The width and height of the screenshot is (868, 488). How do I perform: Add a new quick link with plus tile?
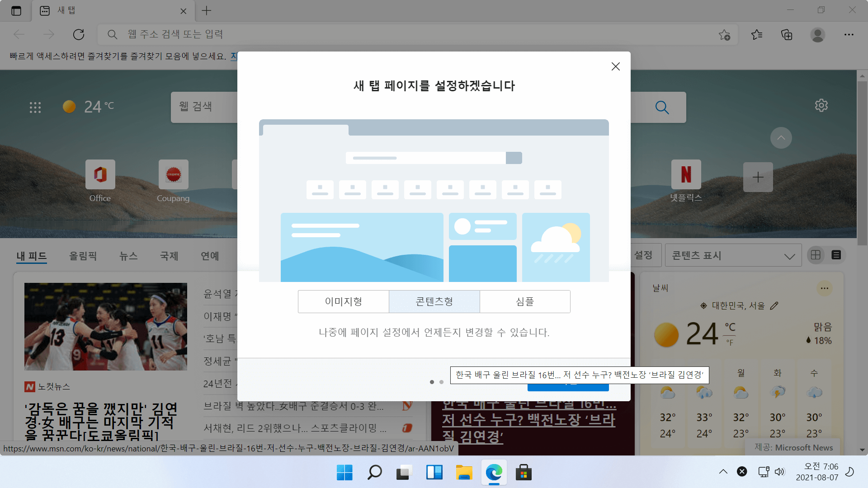pos(758,177)
